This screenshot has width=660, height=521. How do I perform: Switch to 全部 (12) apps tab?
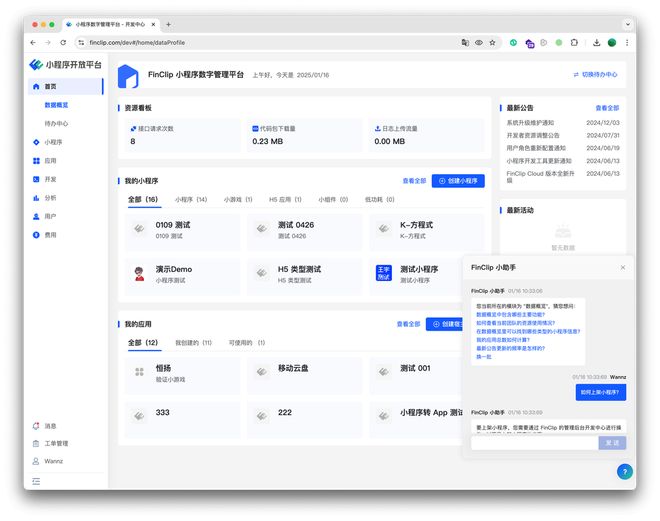pyautogui.click(x=143, y=343)
